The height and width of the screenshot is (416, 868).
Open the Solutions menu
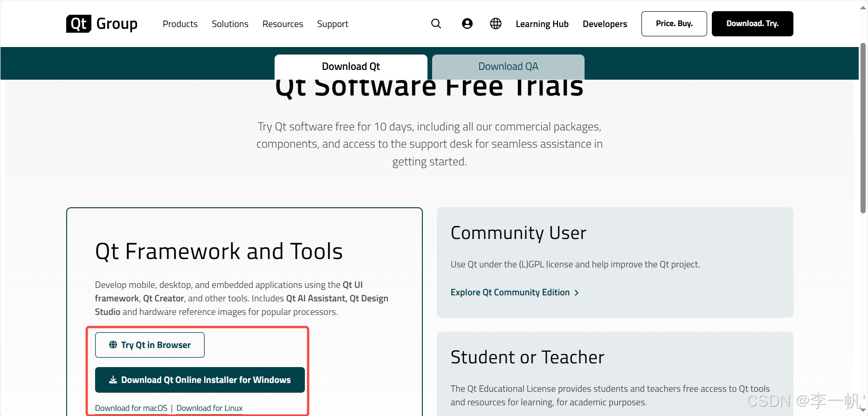230,24
